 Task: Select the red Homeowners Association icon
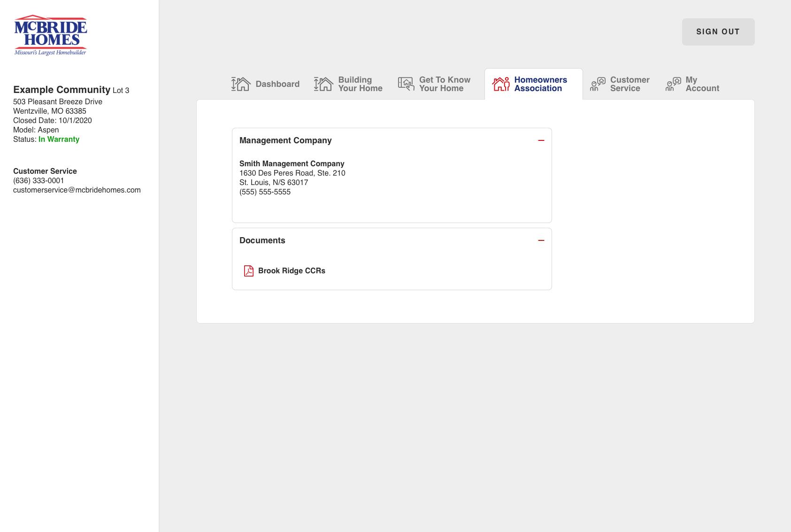click(501, 84)
